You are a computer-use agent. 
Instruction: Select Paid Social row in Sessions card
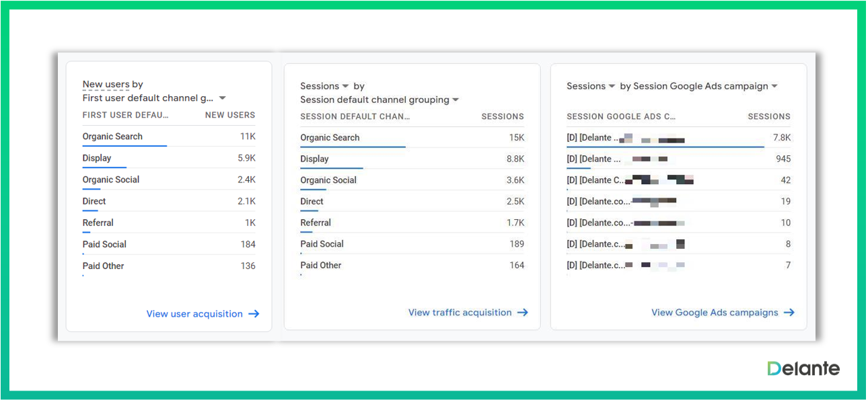click(412, 244)
